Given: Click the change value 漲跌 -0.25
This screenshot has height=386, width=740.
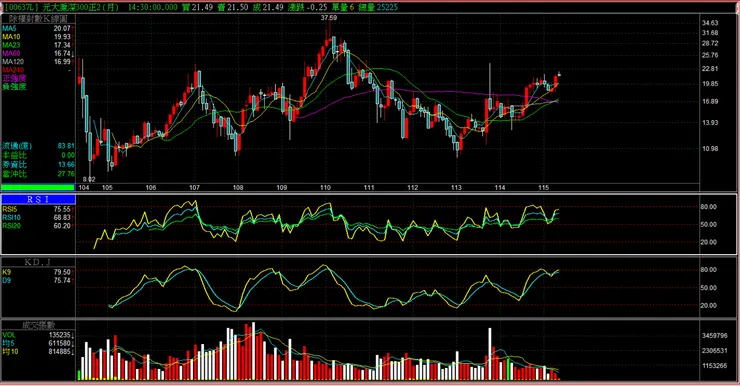Looking at the screenshot, I should [306, 7].
